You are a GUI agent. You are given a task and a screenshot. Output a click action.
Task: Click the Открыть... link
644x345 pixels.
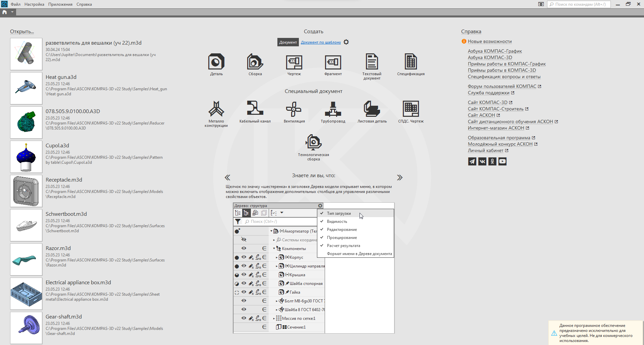click(x=22, y=32)
